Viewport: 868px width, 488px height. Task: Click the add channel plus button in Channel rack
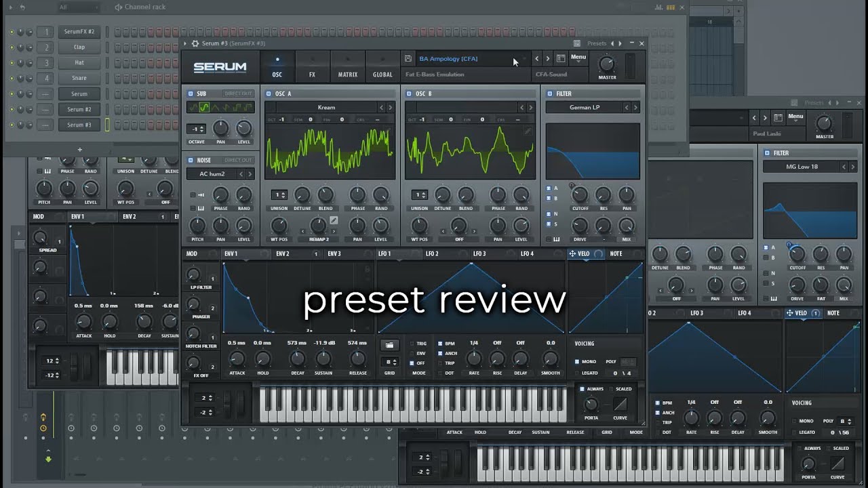(x=79, y=150)
